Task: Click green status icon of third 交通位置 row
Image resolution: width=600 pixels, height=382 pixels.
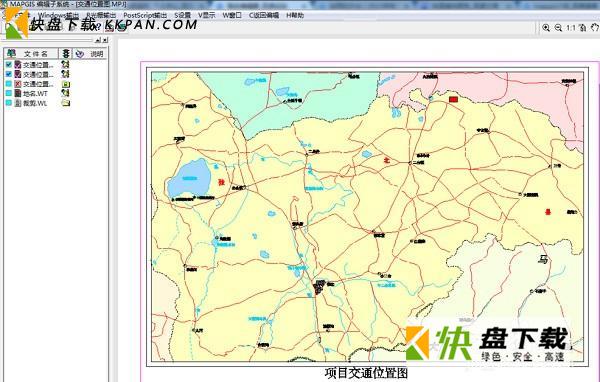Action: pyautogui.click(x=65, y=84)
